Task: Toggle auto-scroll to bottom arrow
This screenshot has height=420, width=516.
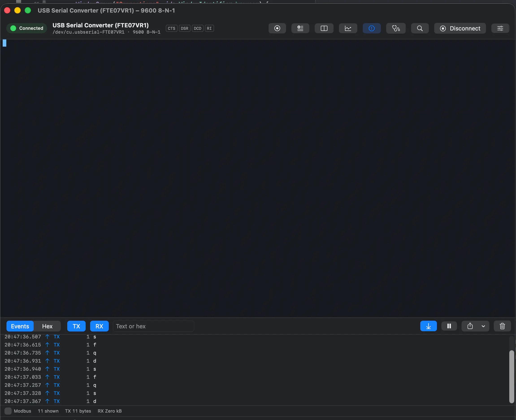Action: point(428,326)
